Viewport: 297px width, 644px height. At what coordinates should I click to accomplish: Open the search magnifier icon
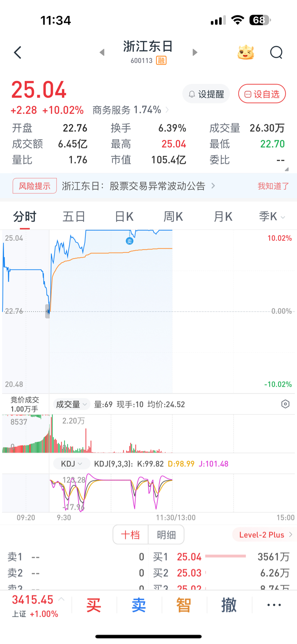276,52
